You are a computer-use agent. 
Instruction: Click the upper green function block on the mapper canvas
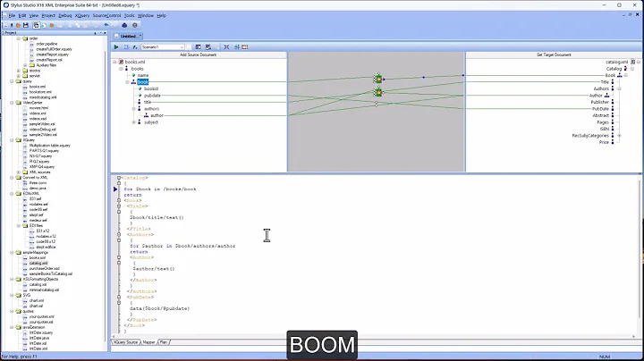[x=378, y=79]
